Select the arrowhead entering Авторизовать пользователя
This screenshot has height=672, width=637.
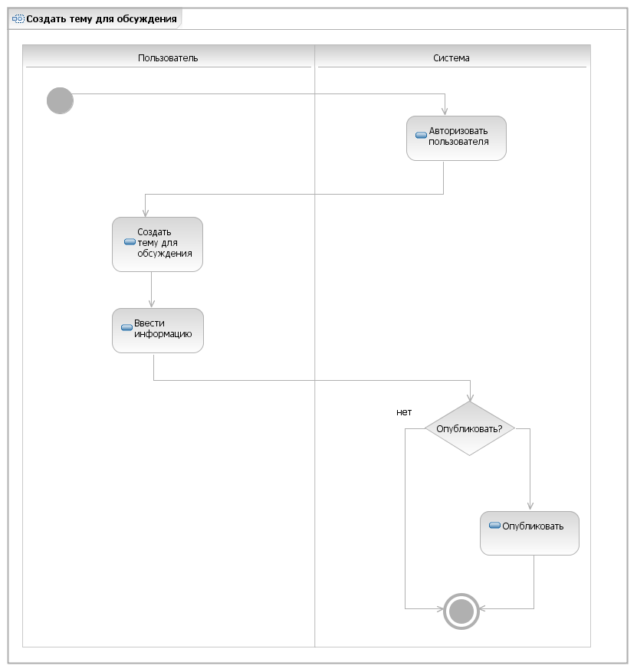(445, 111)
